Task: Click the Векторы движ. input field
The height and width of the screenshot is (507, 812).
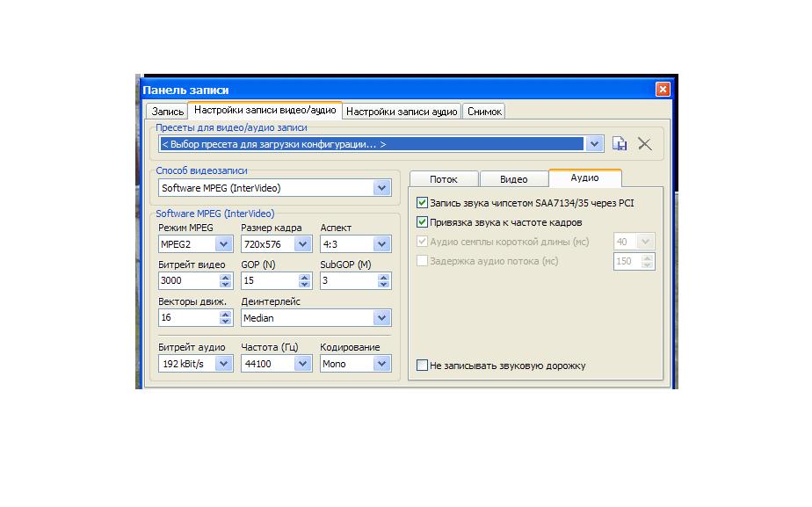Action: click(187, 318)
